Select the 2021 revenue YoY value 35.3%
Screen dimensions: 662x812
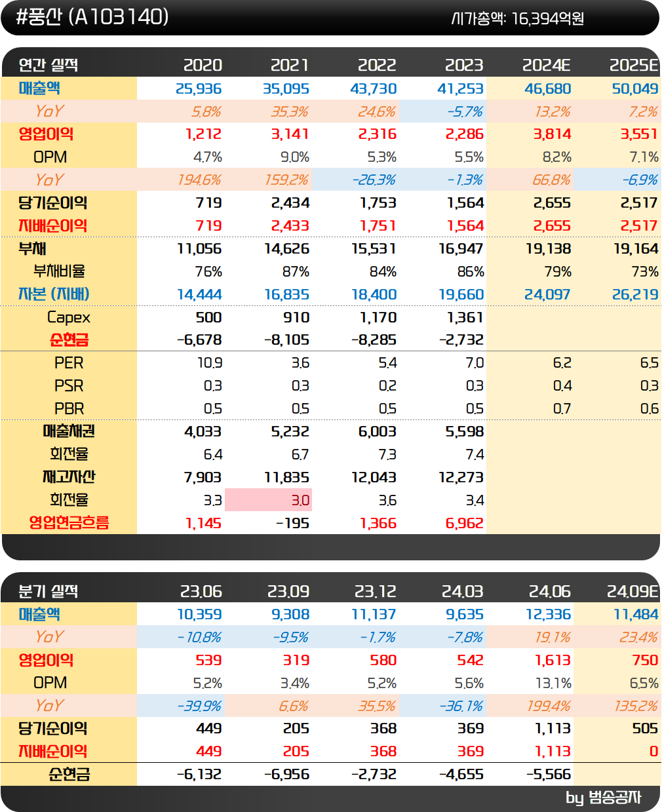(290, 111)
